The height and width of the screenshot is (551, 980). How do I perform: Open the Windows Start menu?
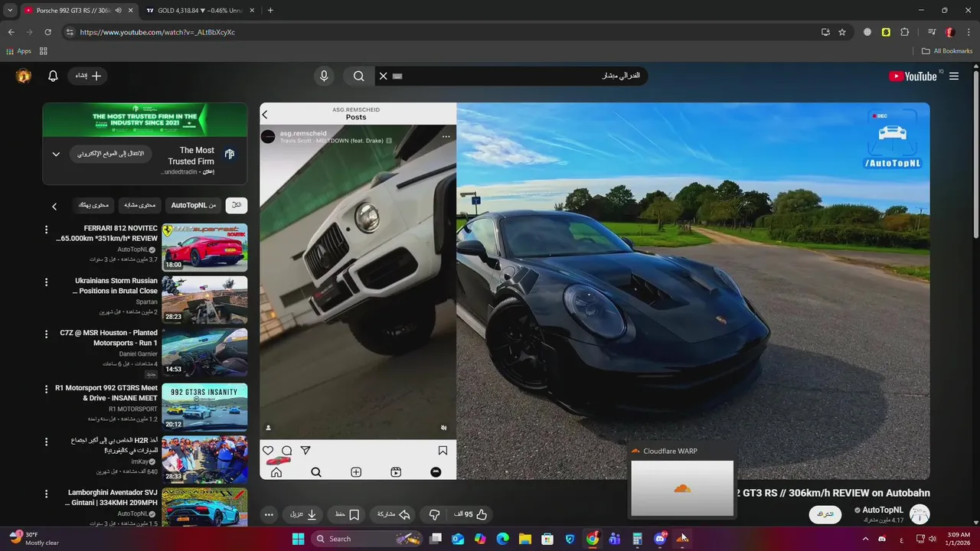point(298,539)
